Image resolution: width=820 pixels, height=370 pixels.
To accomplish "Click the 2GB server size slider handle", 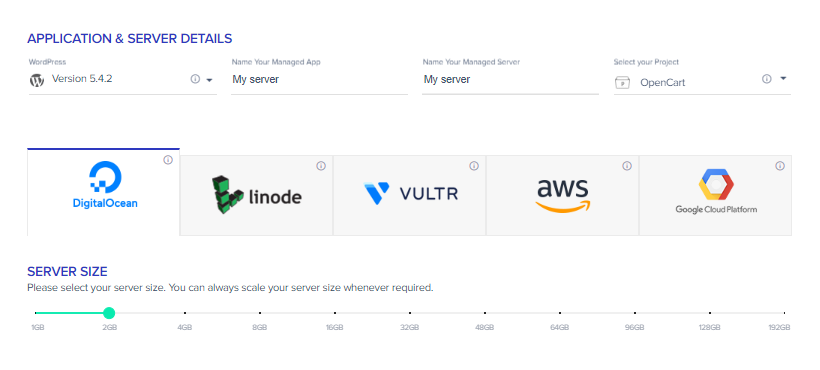I will point(109,313).
